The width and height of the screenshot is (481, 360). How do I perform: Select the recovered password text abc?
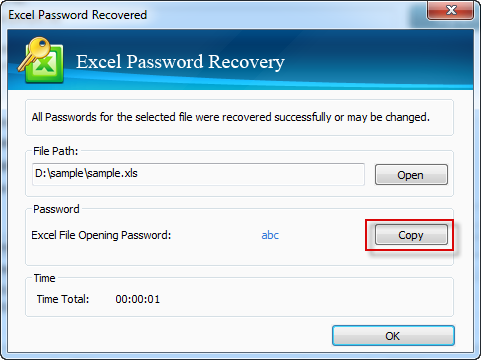click(x=270, y=235)
